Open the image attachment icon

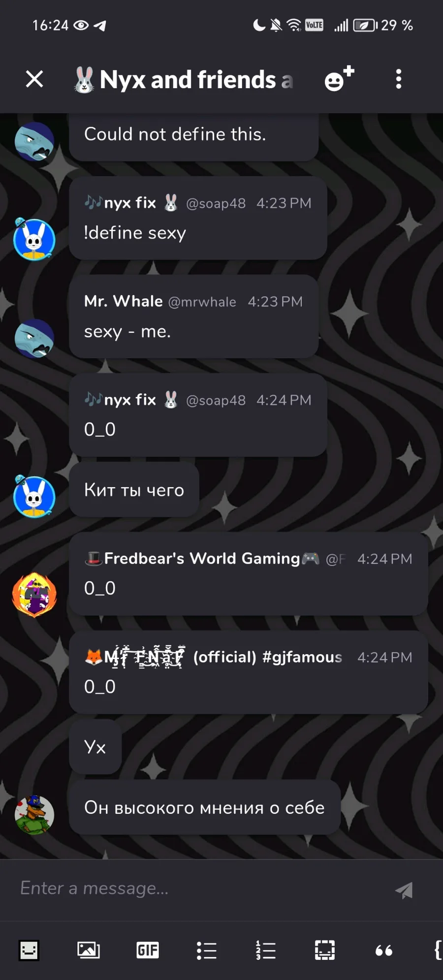pyautogui.click(x=89, y=950)
